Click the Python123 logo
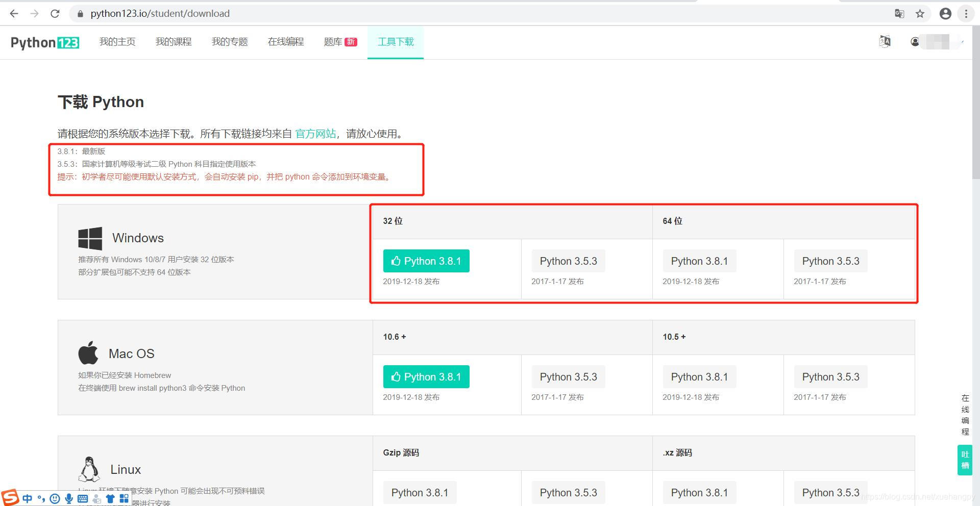 click(45, 42)
